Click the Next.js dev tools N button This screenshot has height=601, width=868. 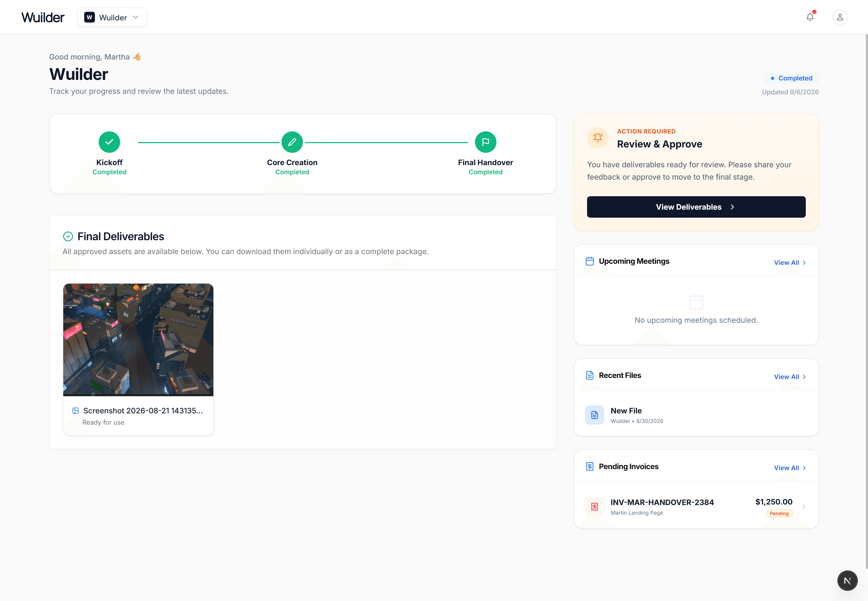pyautogui.click(x=847, y=581)
